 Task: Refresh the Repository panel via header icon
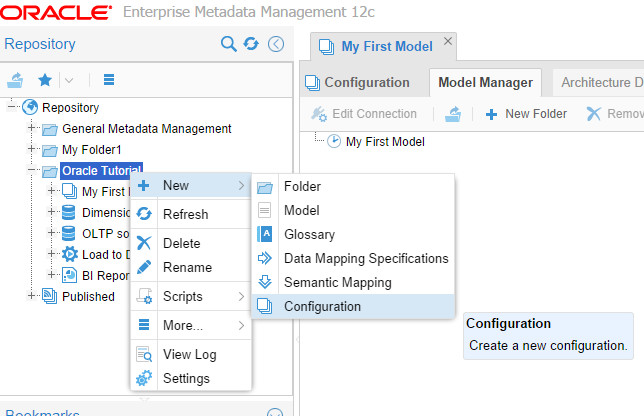[251, 44]
